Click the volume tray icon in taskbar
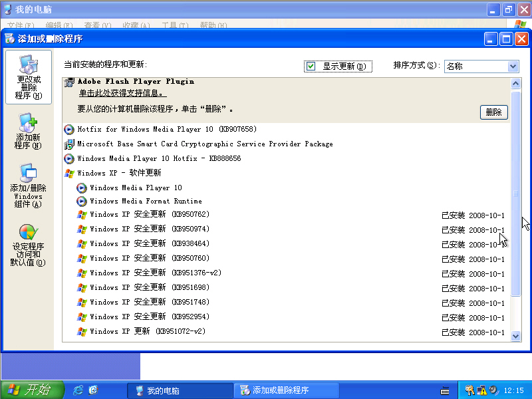 [x=493, y=390]
